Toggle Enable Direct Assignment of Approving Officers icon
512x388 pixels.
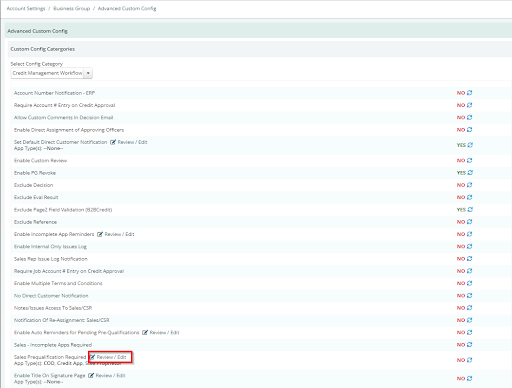click(x=469, y=130)
